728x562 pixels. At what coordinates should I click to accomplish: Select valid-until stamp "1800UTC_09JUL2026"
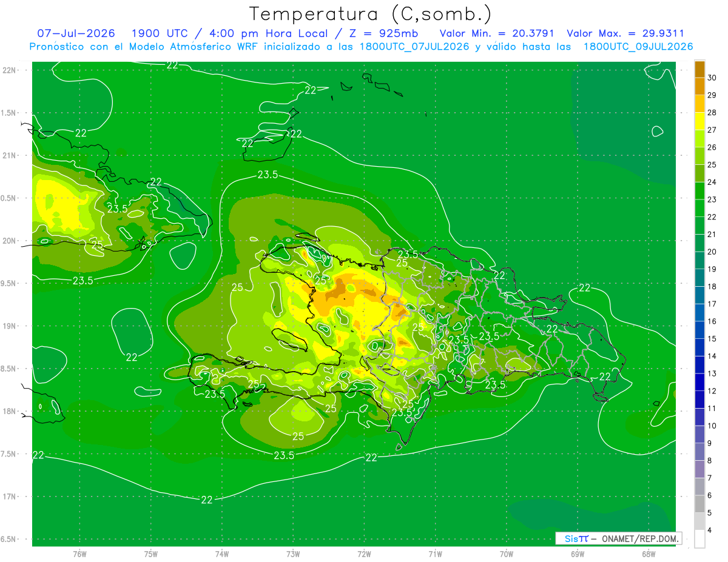637,47
